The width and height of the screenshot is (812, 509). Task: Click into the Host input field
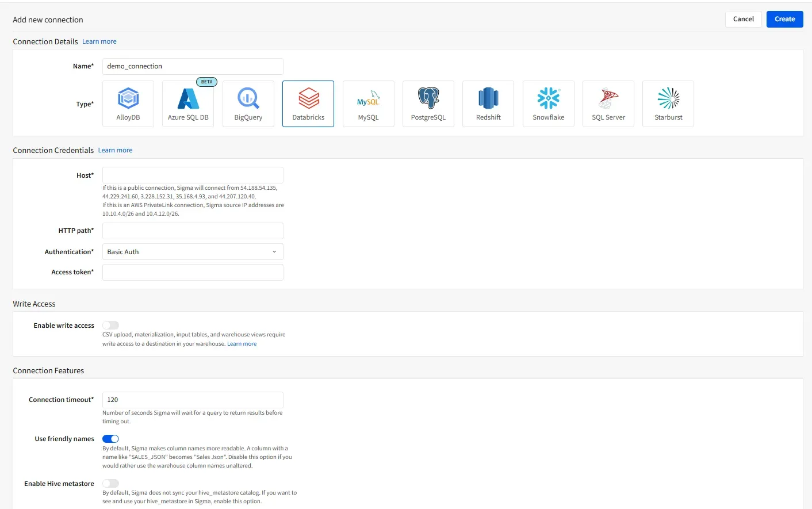(193, 175)
